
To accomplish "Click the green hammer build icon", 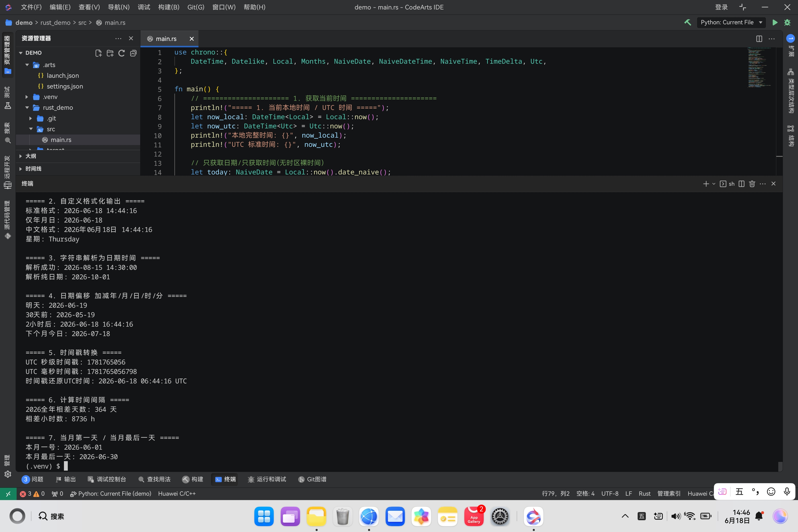I will [x=688, y=23].
